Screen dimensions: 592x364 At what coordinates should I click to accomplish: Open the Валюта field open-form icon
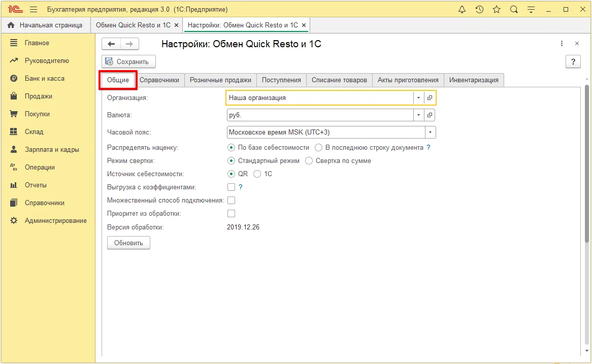pyautogui.click(x=430, y=115)
